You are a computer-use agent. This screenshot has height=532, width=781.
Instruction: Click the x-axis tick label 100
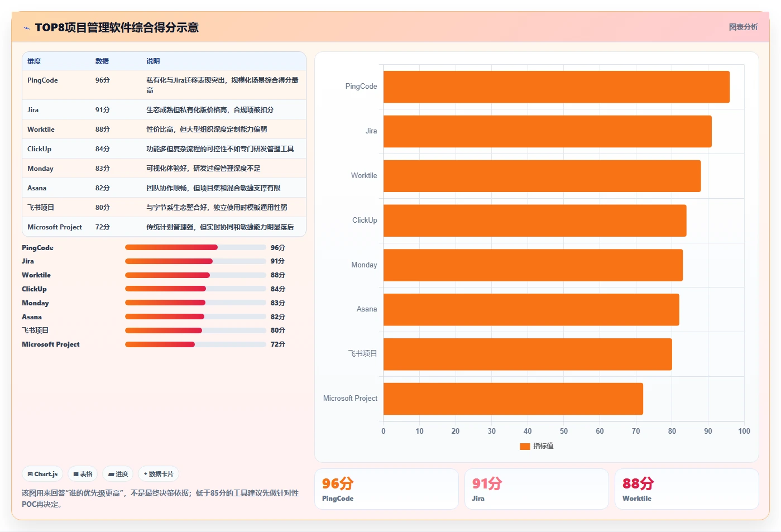(744, 431)
